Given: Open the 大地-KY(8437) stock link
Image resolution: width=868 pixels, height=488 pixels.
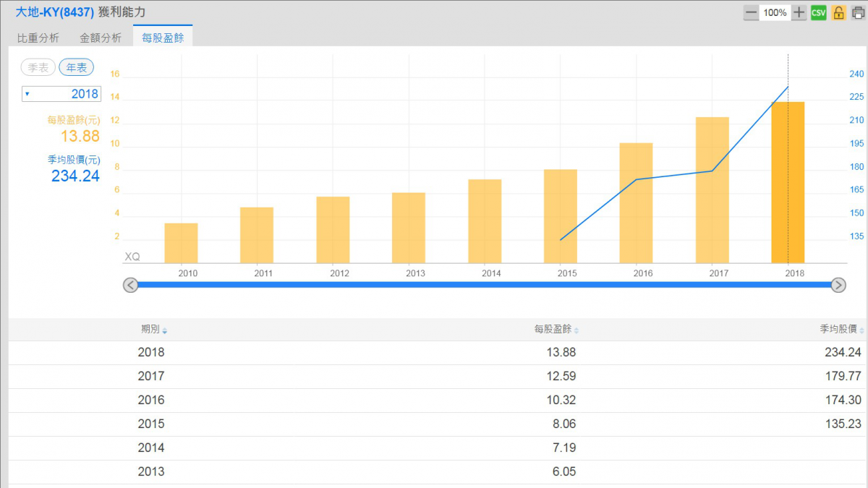Looking at the screenshot, I should pyautogui.click(x=55, y=12).
